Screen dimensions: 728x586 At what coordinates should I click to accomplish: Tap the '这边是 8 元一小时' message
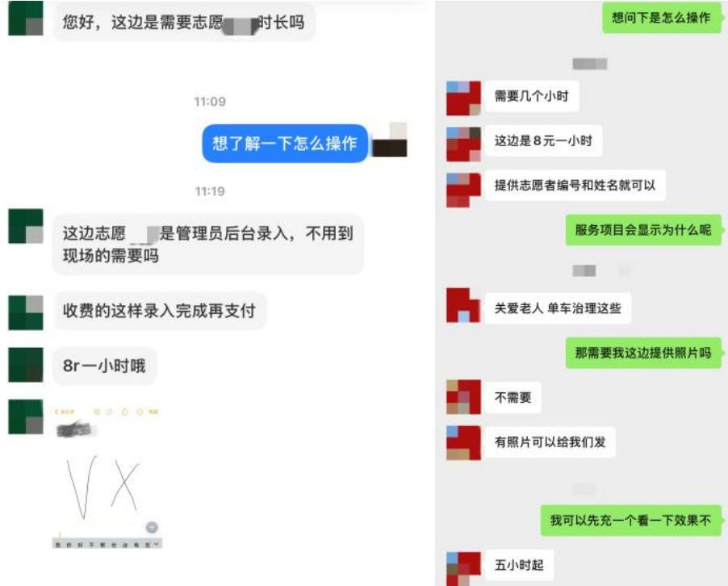point(542,140)
